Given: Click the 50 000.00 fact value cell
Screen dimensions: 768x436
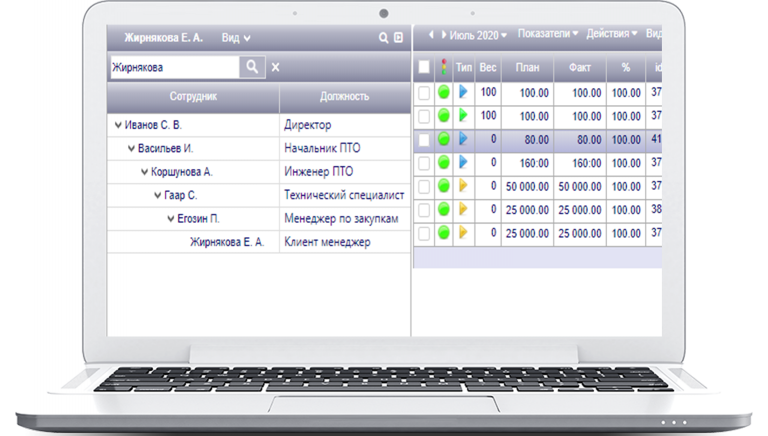Looking at the screenshot, I should (x=580, y=187).
